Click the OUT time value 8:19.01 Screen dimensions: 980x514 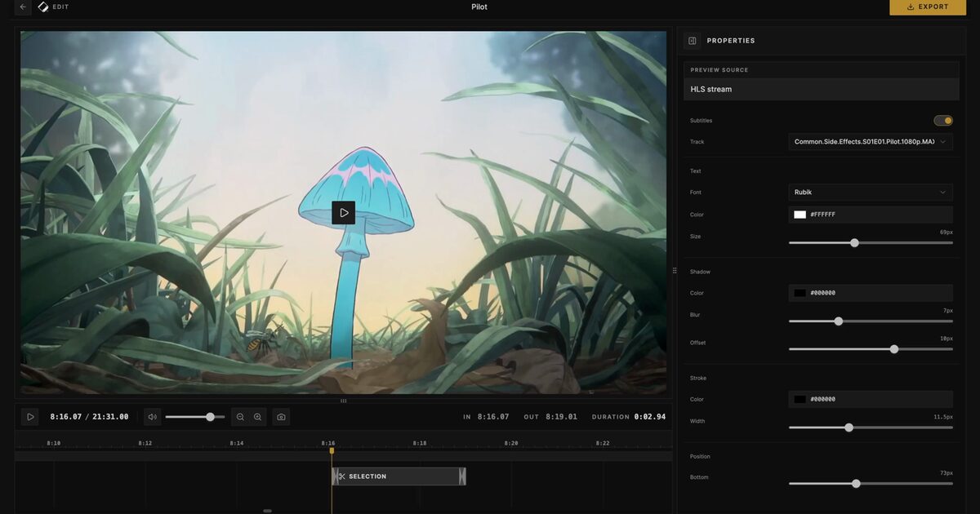click(x=562, y=417)
